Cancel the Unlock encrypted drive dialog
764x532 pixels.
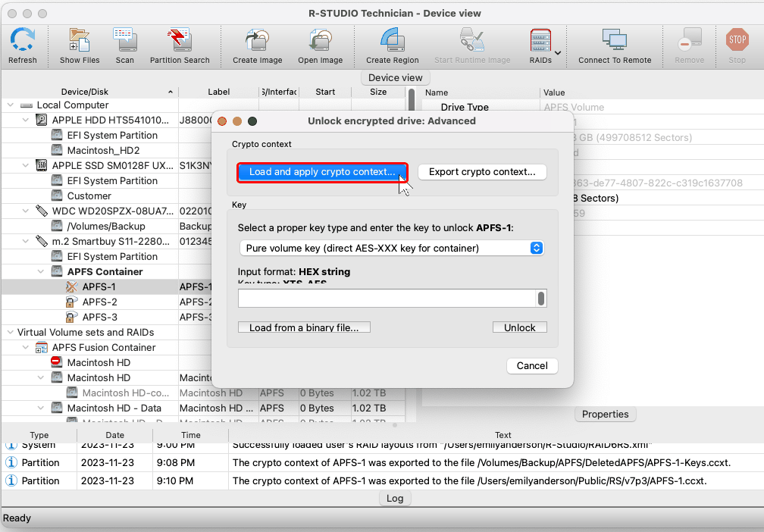tap(532, 366)
